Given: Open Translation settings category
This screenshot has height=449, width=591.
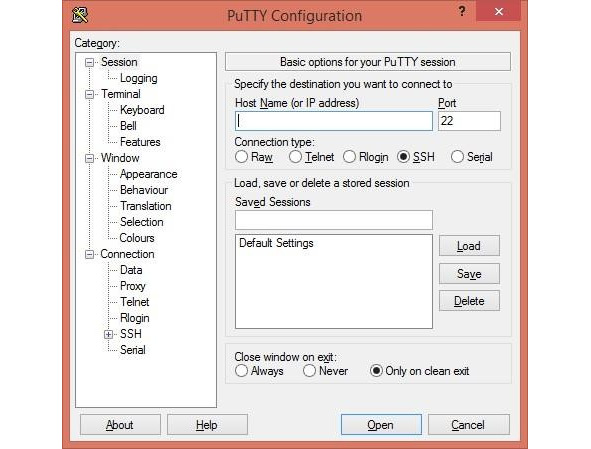Looking at the screenshot, I should [x=146, y=206].
